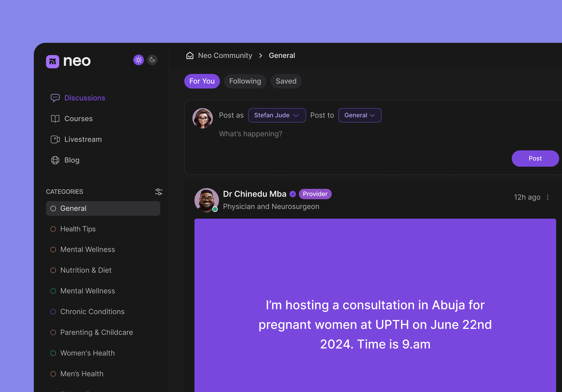Switch to light mode sun icon
This screenshot has height=392, width=562.
[139, 60]
